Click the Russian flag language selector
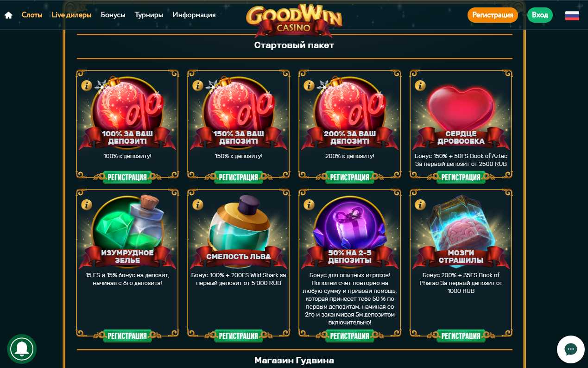 coord(572,15)
